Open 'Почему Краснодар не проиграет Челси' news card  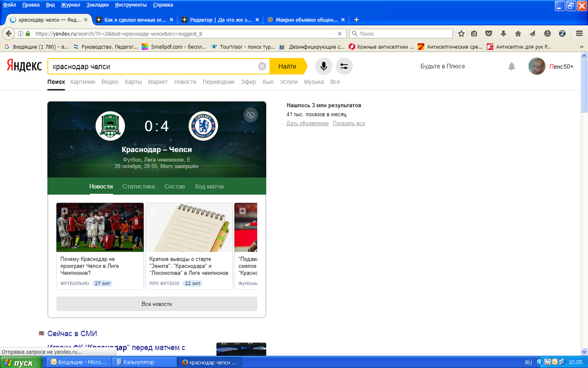point(100,246)
